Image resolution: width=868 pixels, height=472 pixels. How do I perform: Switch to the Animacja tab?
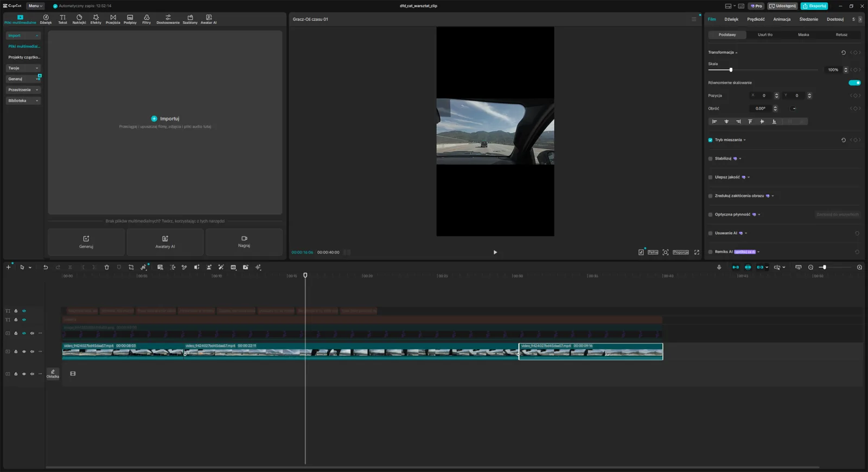782,20
